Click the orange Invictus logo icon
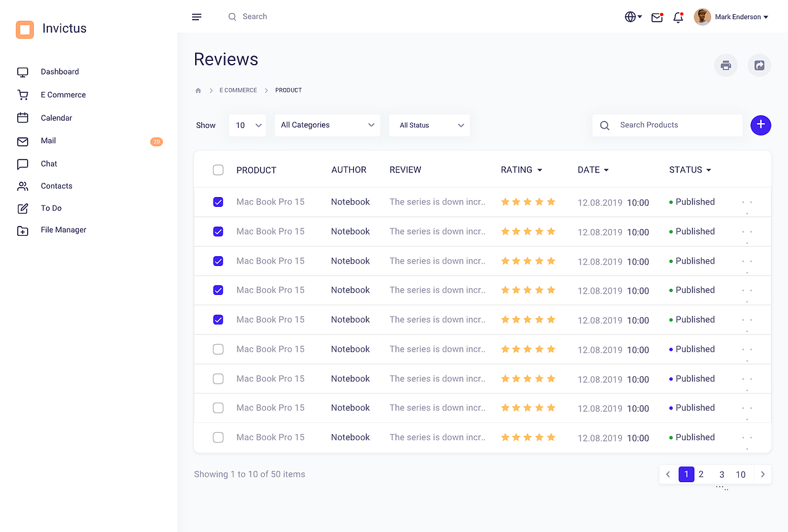This screenshot has width=788, height=532. pos(25,30)
